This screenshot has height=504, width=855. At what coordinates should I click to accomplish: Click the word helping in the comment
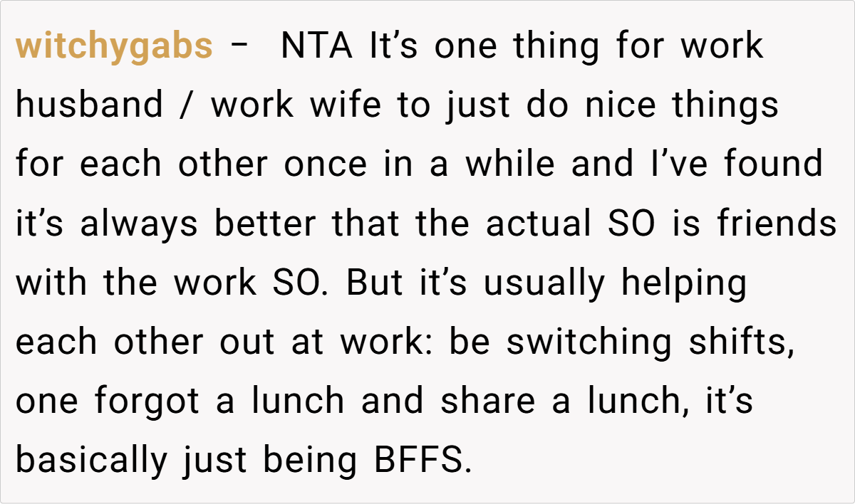(684, 283)
